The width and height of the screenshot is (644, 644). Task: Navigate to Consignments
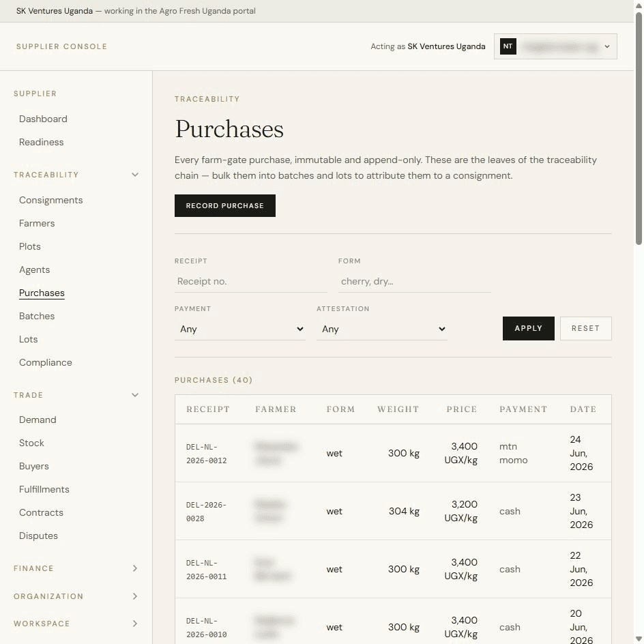click(x=51, y=200)
